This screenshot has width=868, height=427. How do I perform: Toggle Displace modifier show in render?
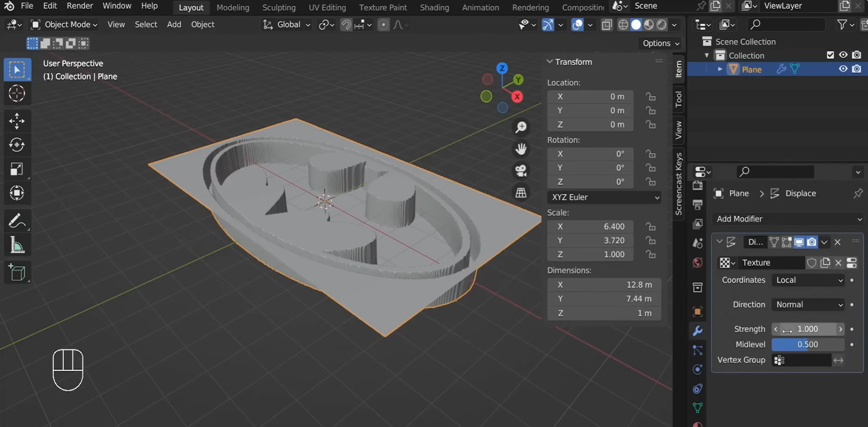(x=811, y=241)
